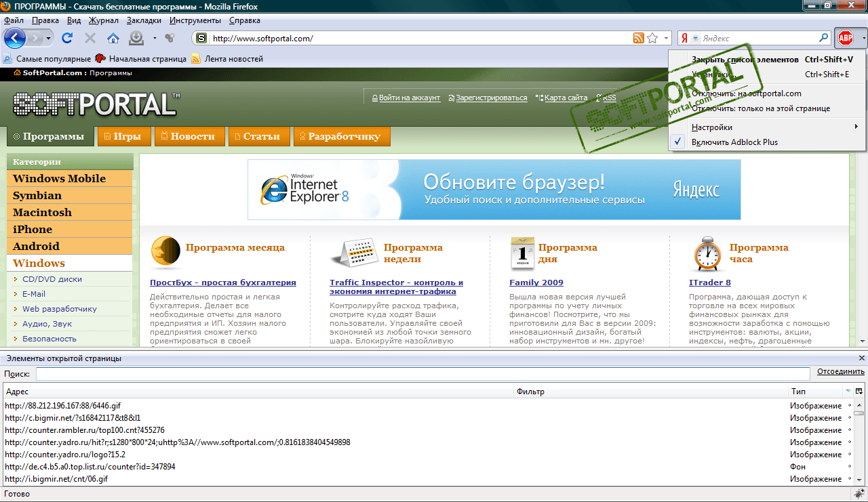Switch to the Разработчику tab
This screenshot has width=868, height=502.
click(x=342, y=136)
